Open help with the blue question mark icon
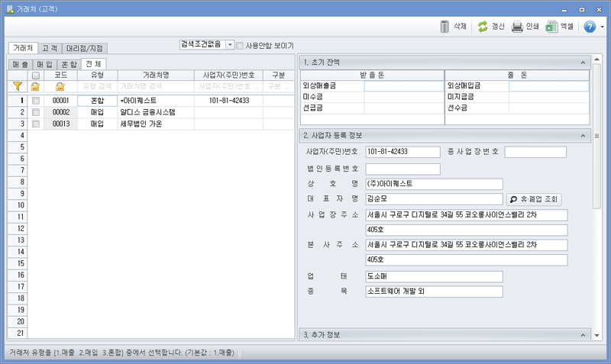 click(590, 27)
